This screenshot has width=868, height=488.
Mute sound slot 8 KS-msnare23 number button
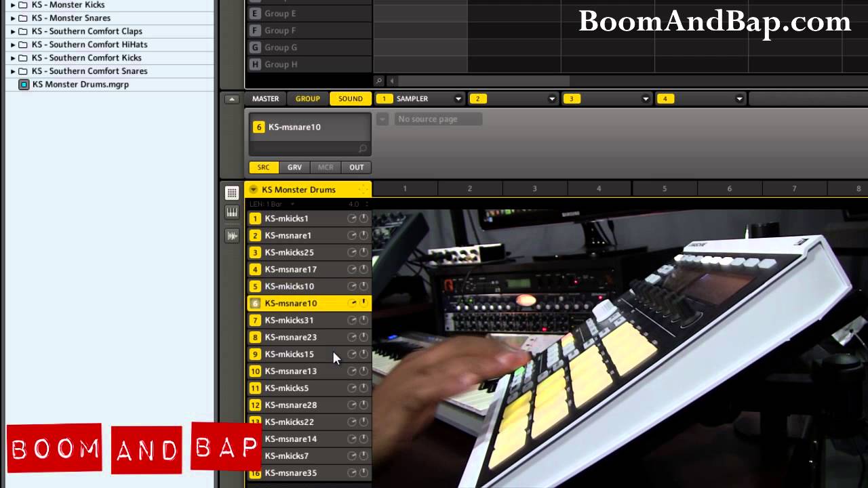click(x=255, y=337)
